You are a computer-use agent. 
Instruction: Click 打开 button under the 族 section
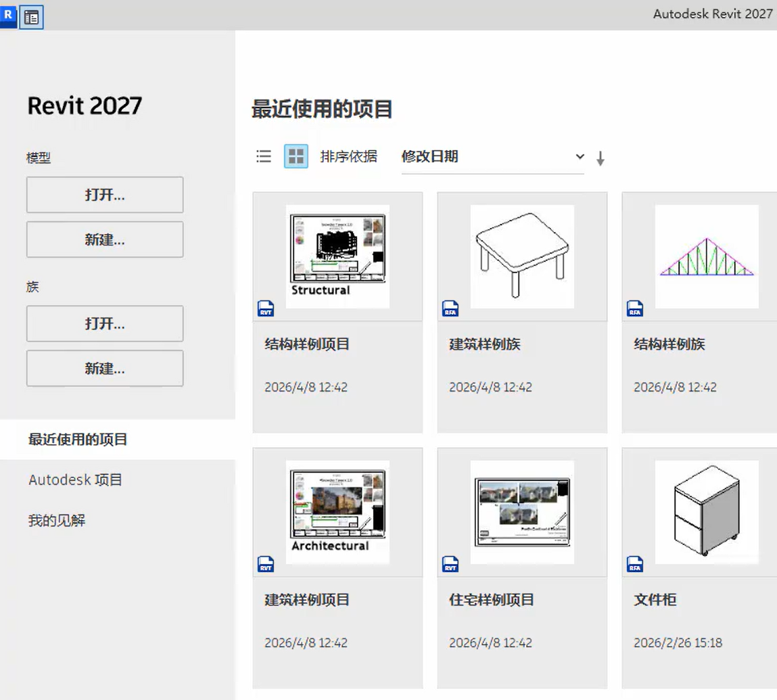[105, 324]
